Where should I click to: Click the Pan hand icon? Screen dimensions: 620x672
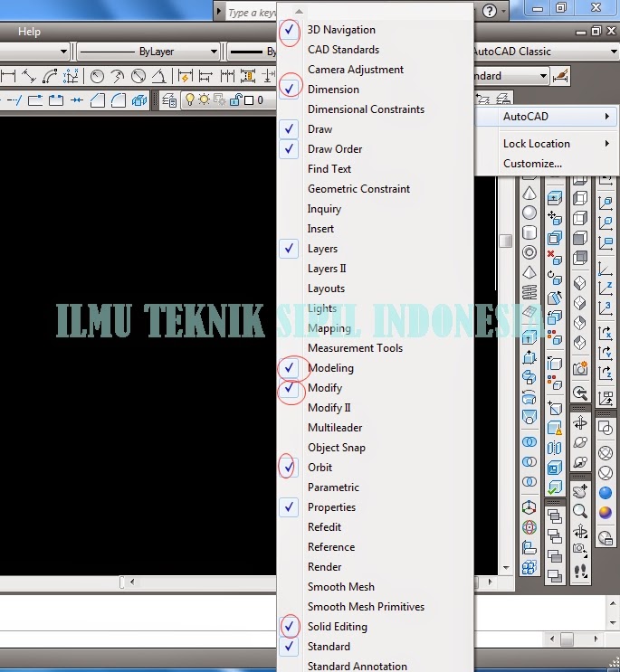580,491
